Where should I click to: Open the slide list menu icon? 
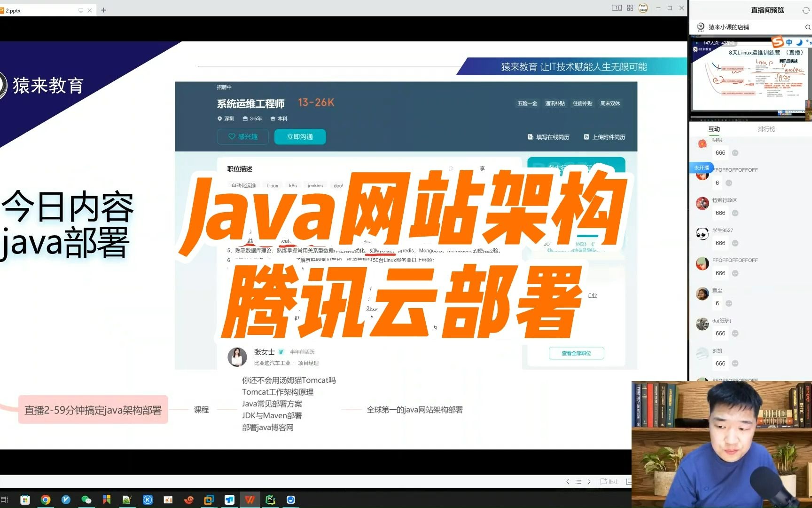pos(578,482)
